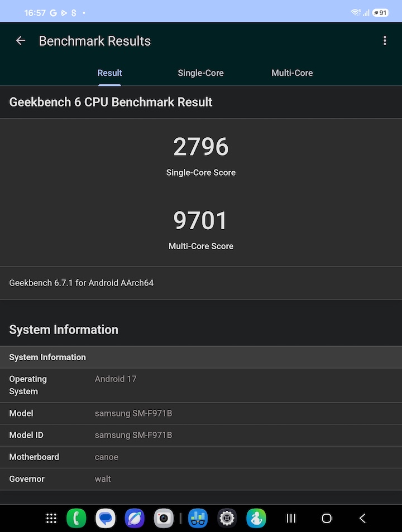
Task: Tap the Home navigation button
Action: pos(327,518)
